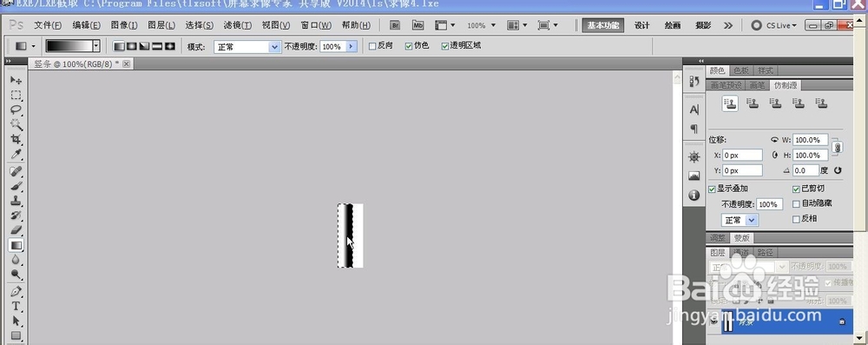Toggle the 透明区域 checkbox
The width and height of the screenshot is (868, 345).
pyautogui.click(x=445, y=46)
